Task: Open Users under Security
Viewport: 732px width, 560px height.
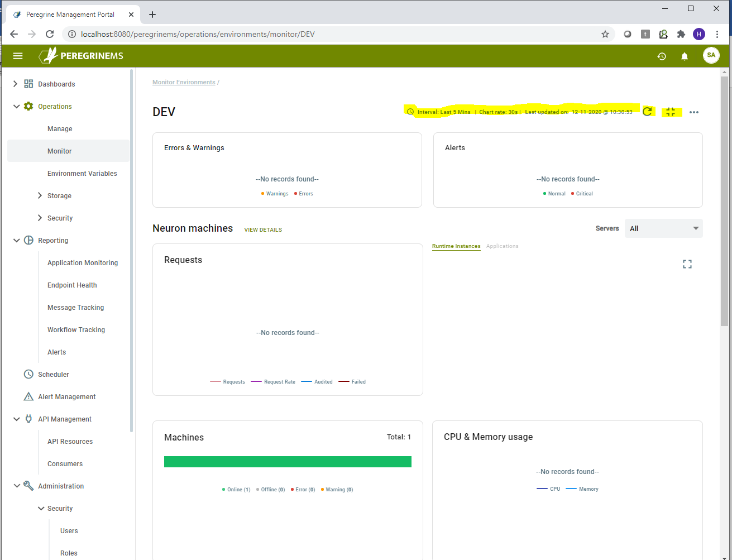Action: (x=69, y=530)
